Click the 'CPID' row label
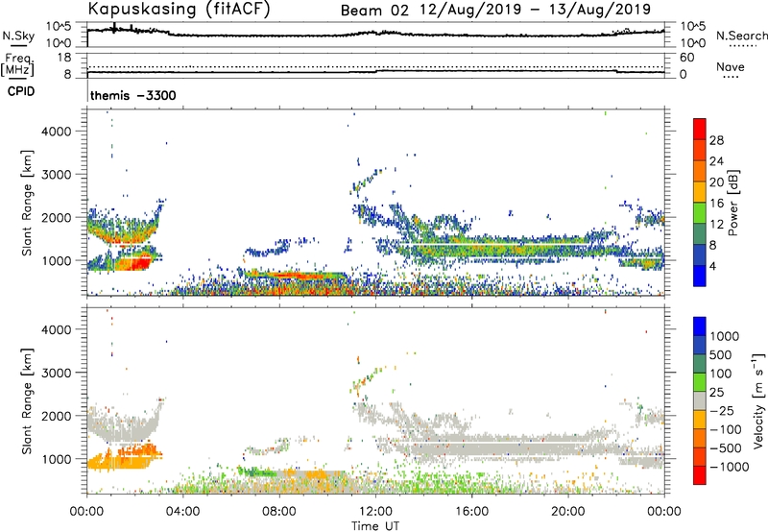The height and width of the screenshot is (532, 768). (21, 91)
